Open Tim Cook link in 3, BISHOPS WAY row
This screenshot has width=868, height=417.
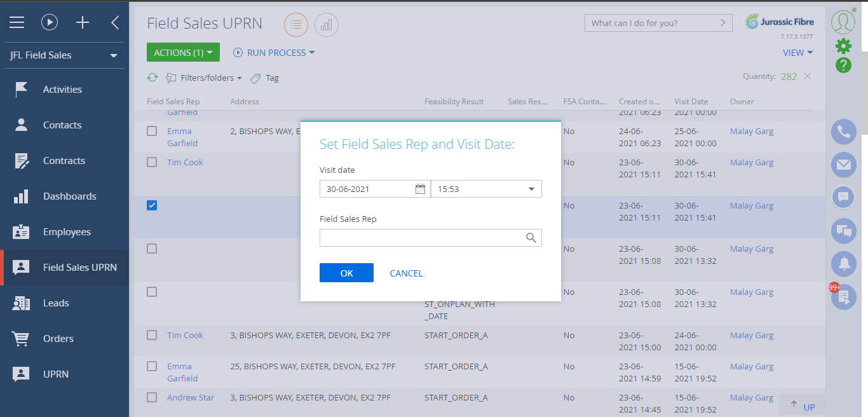[185, 335]
